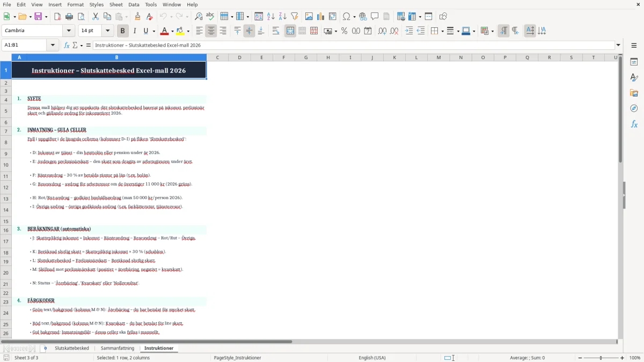Open the Borders dropdown arrow

(442, 31)
